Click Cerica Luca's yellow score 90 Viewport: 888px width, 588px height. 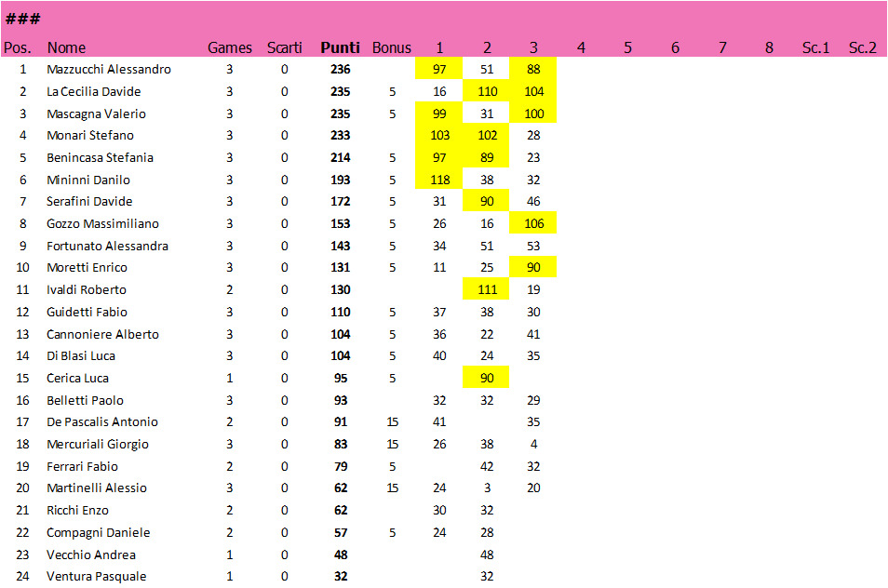(486, 378)
